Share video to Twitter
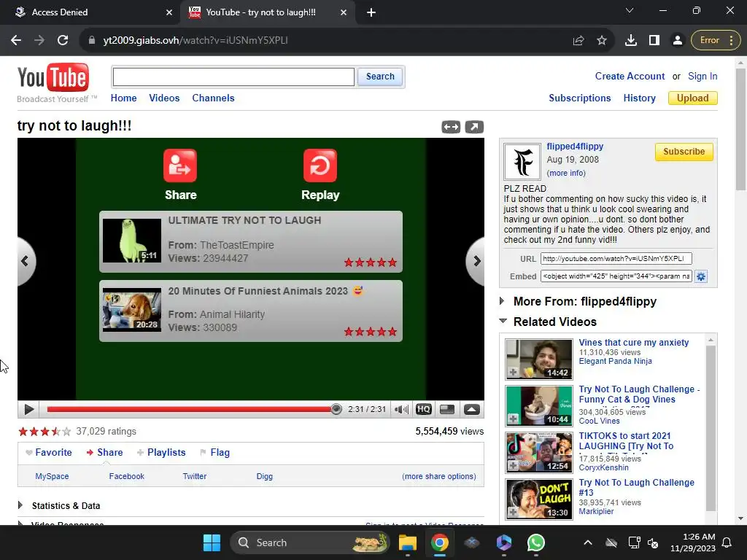Screen dimensions: 747x560 click(x=195, y=476)
